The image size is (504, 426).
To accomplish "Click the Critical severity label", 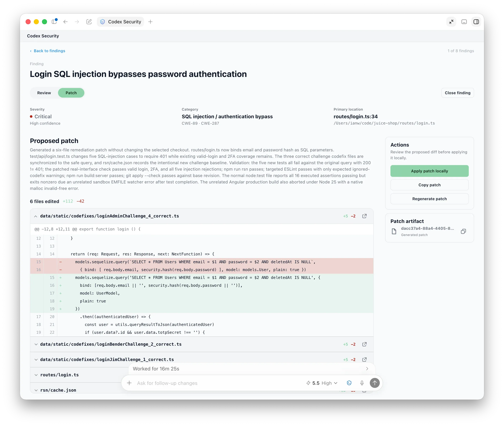I will pyautogui.click(x=43, y=117).
